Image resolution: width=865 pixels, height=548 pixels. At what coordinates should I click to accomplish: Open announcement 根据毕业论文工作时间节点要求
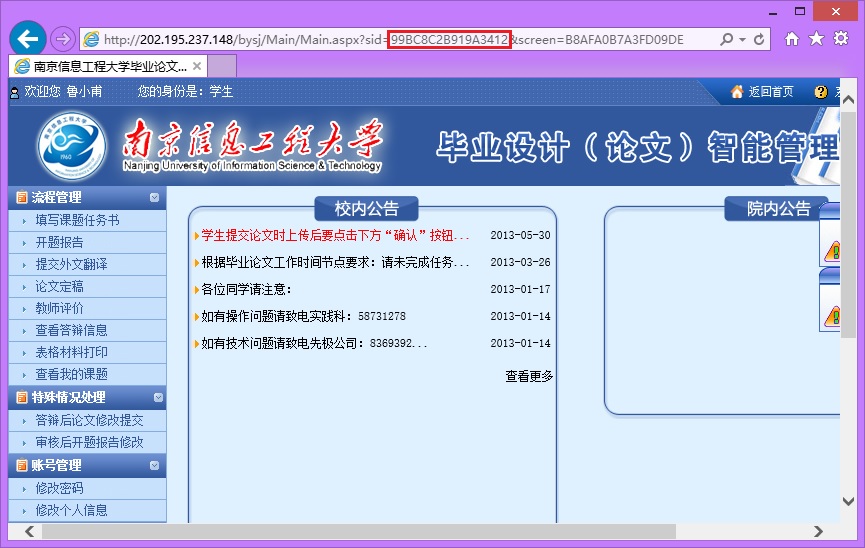[x=335, y=263]
